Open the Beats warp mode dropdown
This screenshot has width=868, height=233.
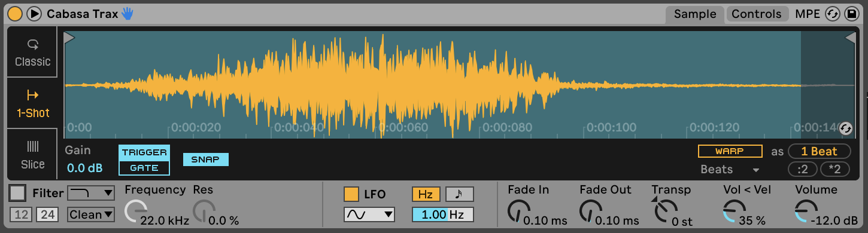tap(730, 170)
